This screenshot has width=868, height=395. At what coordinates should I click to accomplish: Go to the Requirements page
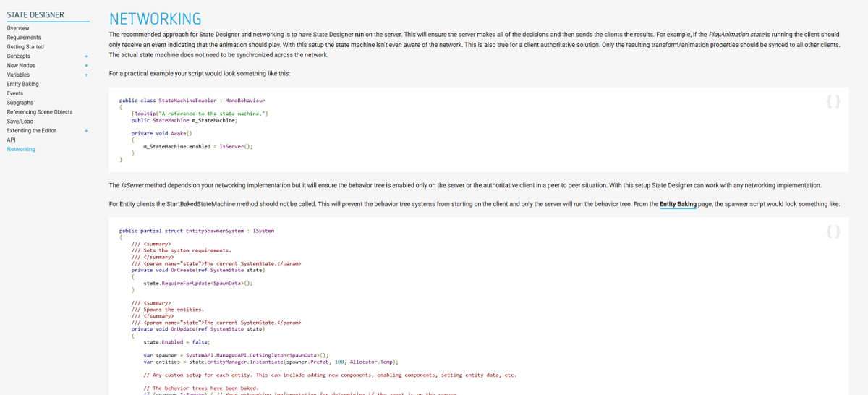pyautogui.click(x=24, y=37)
